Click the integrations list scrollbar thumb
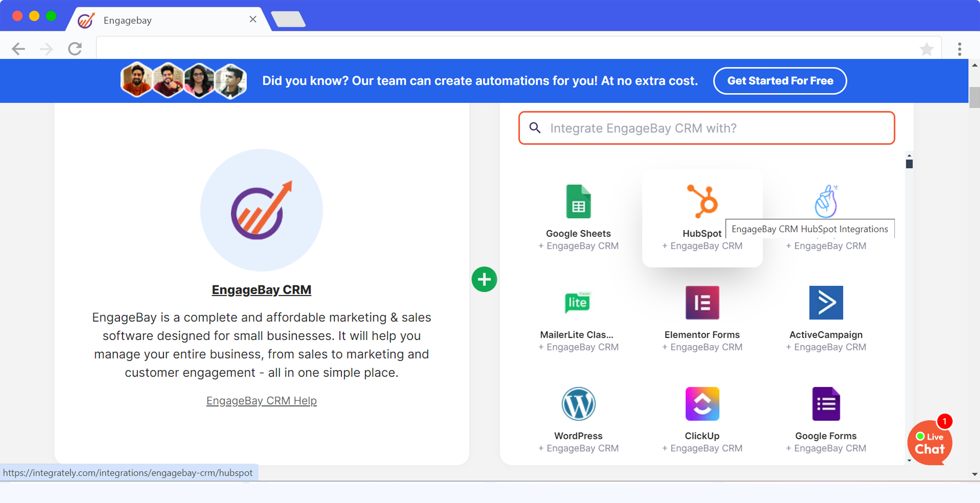This screenshot has width=980, height=503. (x=909, y=164)
